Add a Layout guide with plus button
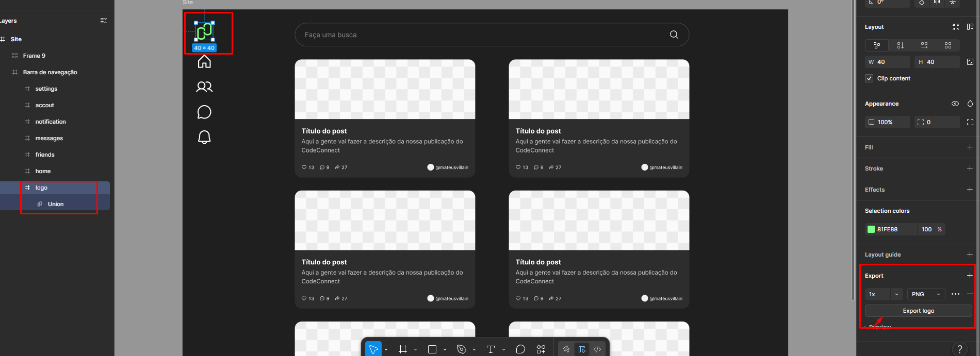 click(970, 255)
